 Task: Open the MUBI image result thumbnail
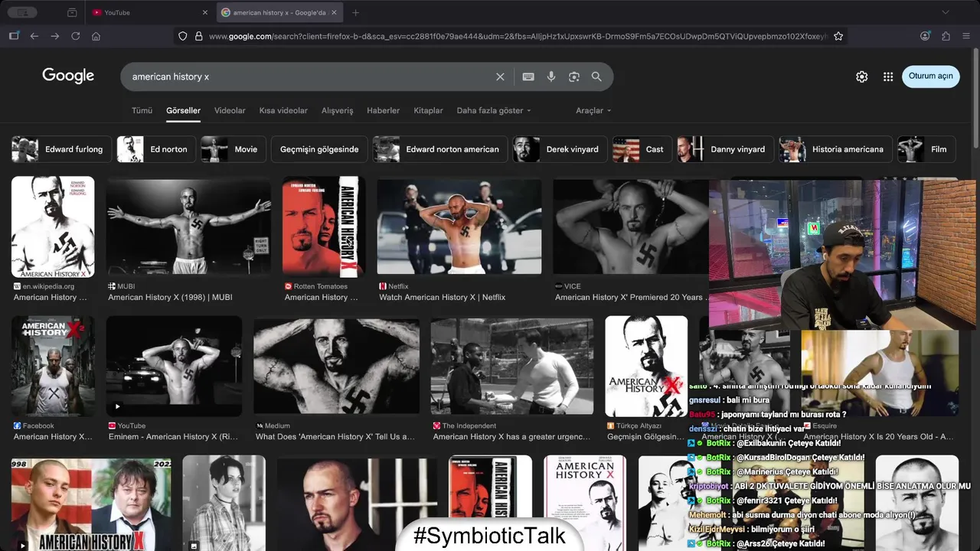[188, 227]
